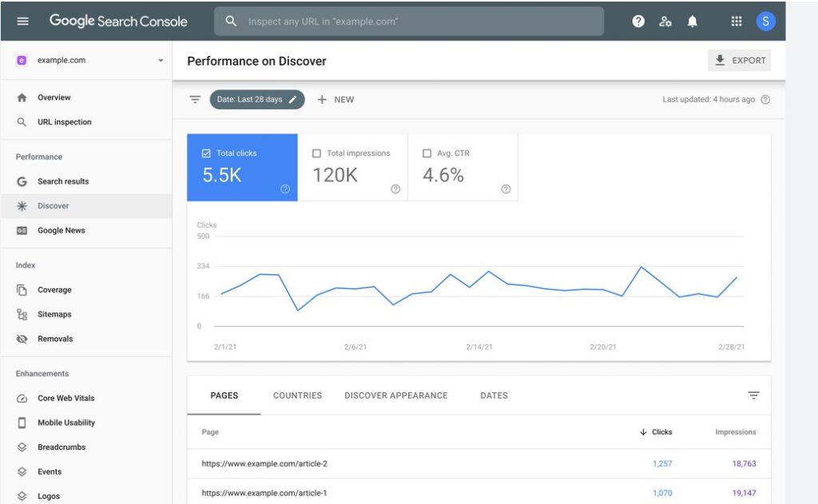Click the Google G Search results icon

[22, 181]
